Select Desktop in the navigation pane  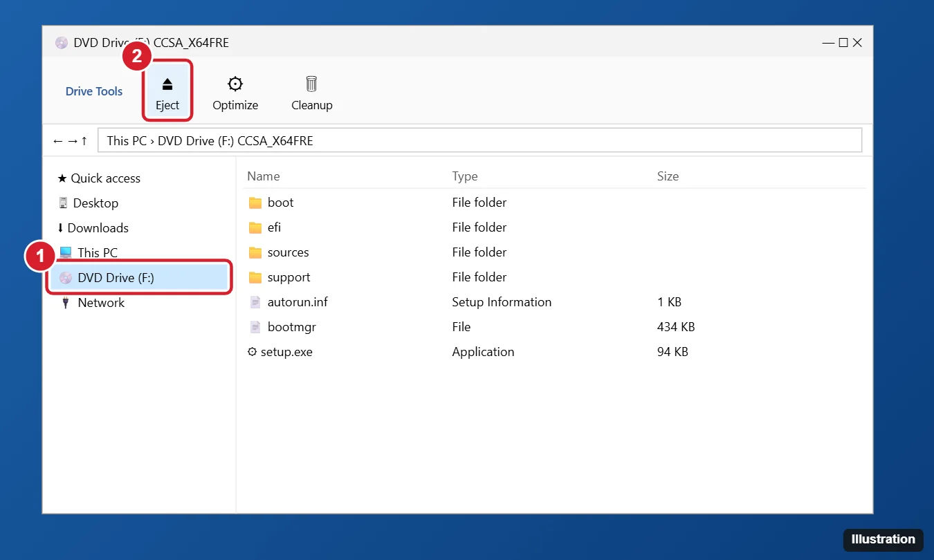click(89, 203)
